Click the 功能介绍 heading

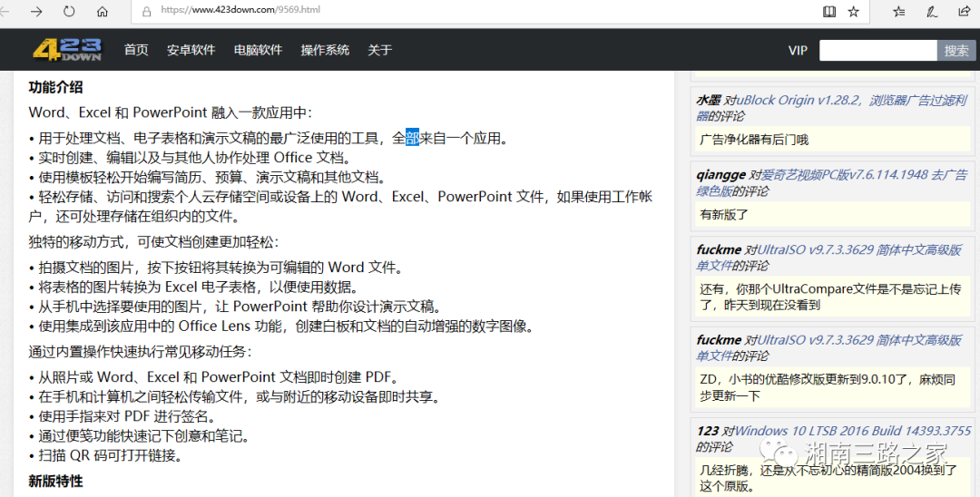55,87
